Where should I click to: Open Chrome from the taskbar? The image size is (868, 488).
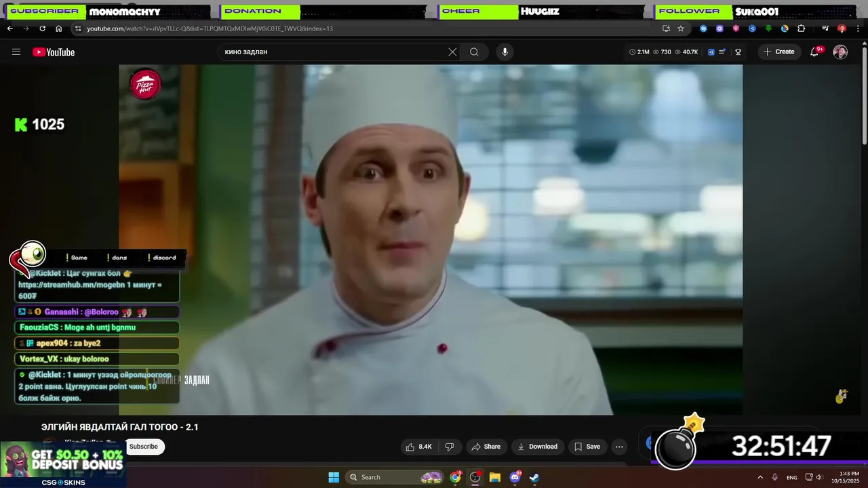(456, 477)
